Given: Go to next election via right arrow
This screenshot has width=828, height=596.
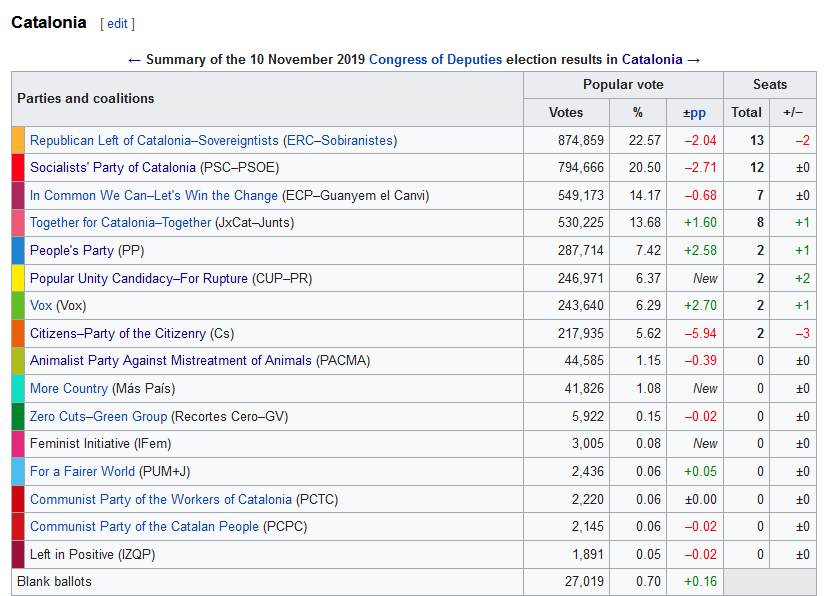Looking at the screenshot, I should coord(693,60).
